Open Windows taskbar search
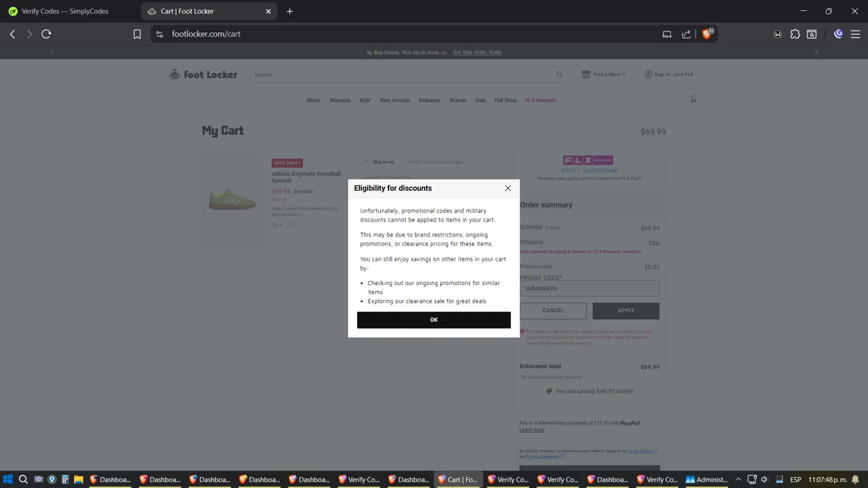Screen dimensions: 868x488 23,479
